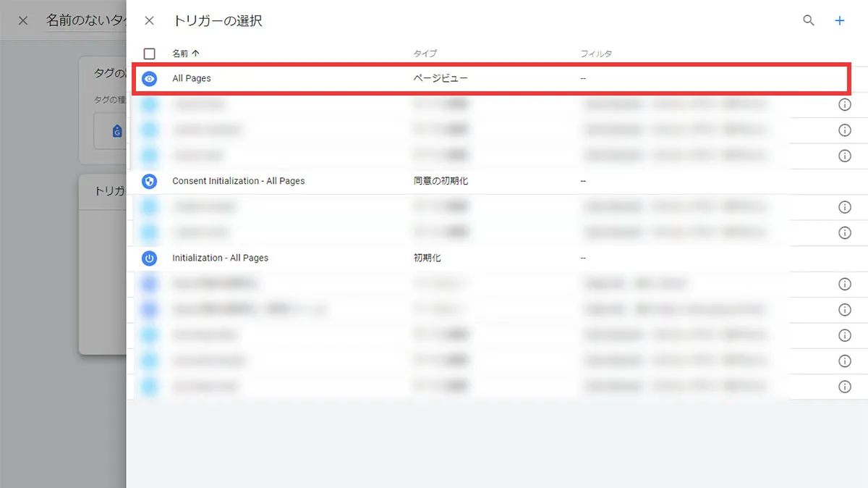The height and width of the screenshot is (488, 868).
Task: Open info icon in row just below All Pages
Action: click(x=843, y=105)
